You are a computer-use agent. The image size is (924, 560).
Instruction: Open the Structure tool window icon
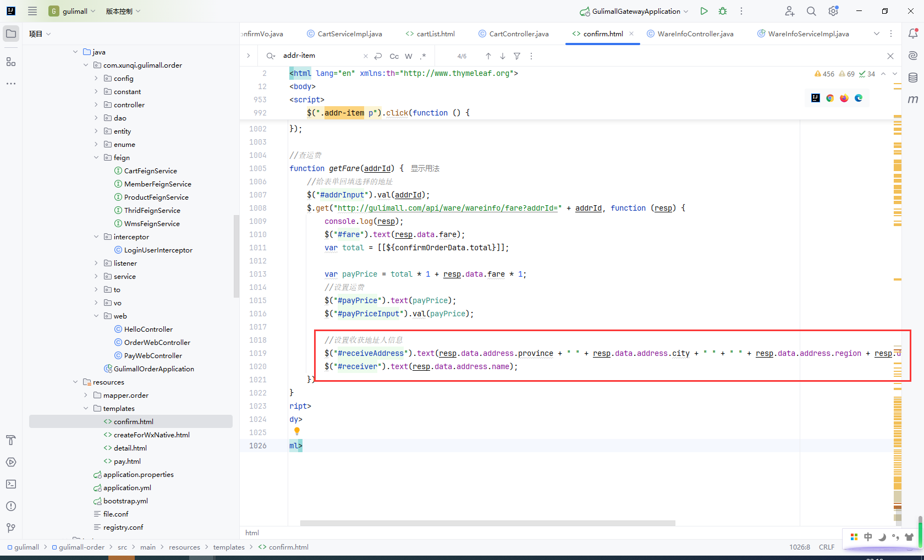tap(11, 62)
